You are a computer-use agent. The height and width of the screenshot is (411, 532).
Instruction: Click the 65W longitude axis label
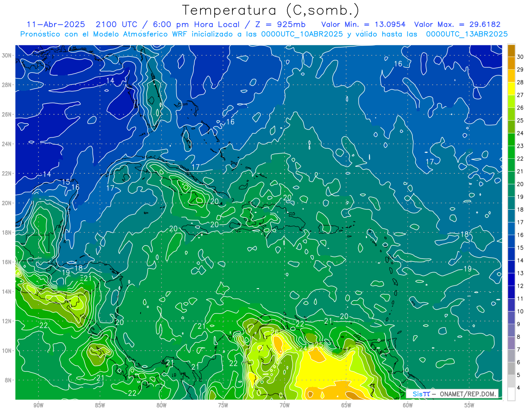[346, 405]
